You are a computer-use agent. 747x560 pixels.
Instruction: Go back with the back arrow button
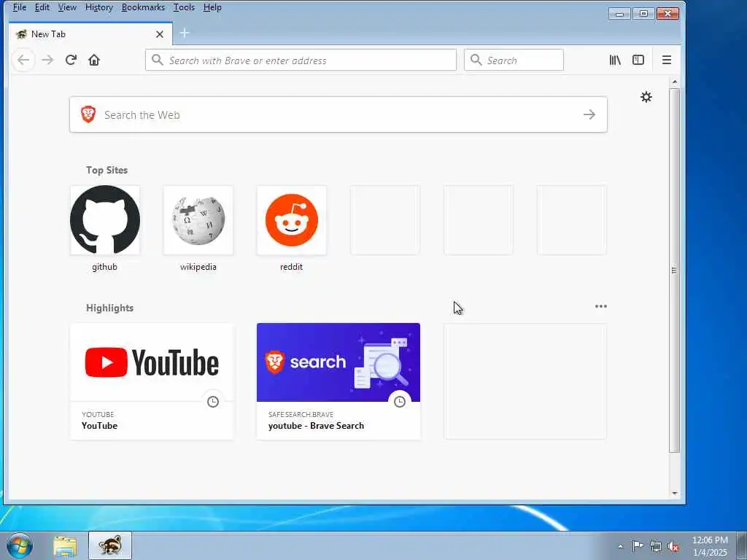pyautogui.click(x=23, y=60)
